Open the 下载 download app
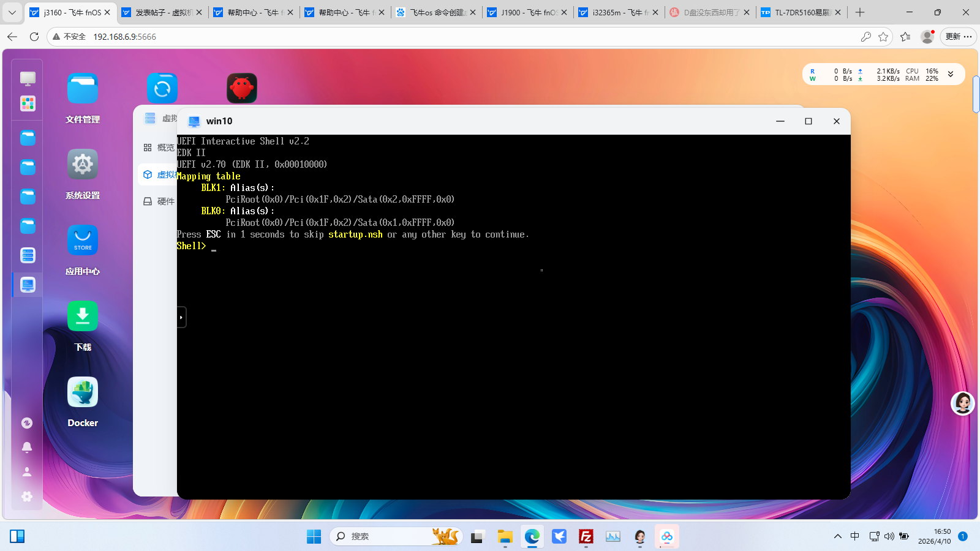 (x=83, y=317)
